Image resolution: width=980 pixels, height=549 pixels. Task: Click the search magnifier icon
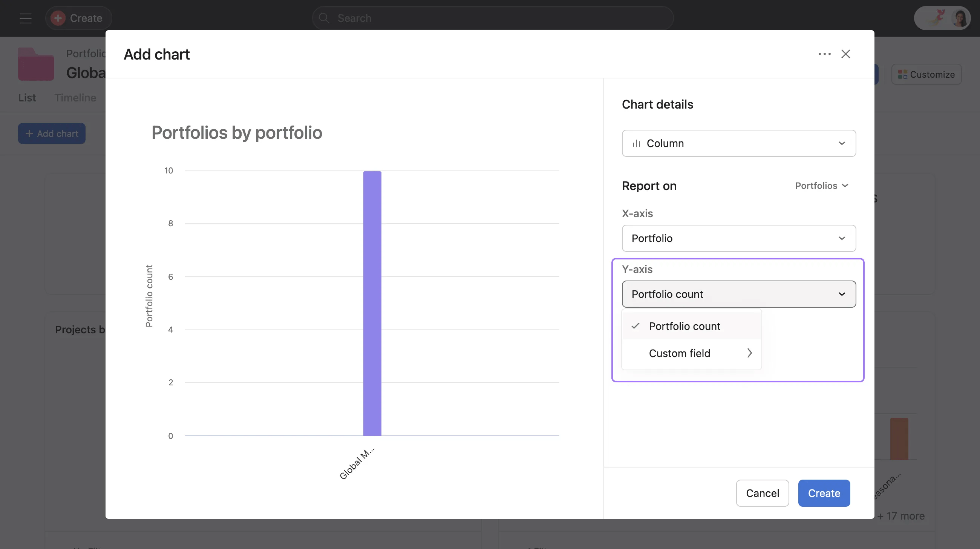click(x=324, y=18)
